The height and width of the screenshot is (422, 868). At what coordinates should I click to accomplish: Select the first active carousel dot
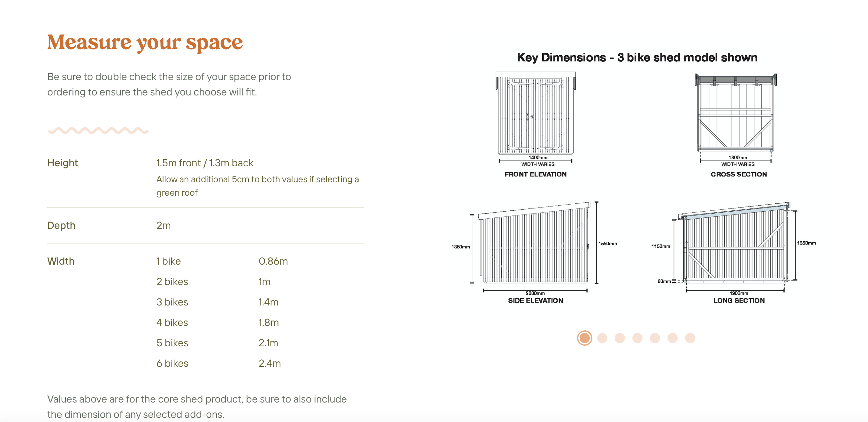pyautogui.click(x=584, y=338)
